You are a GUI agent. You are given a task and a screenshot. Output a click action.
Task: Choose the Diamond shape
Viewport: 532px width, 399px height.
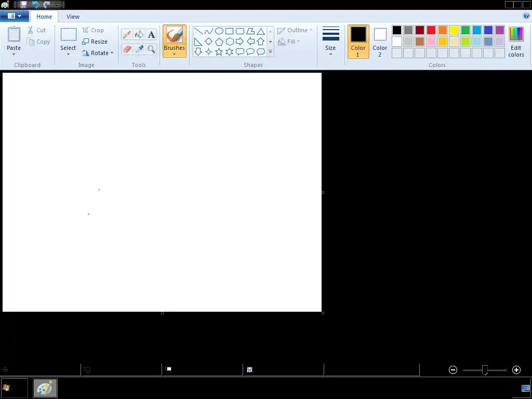pos(209,42)
